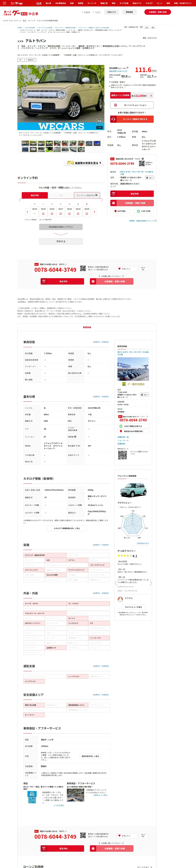This screenshot has height=868, width=196.
Task: Select the 10/19 Saturday date circle
Action: pyautogui.click(x=78, y=214)
